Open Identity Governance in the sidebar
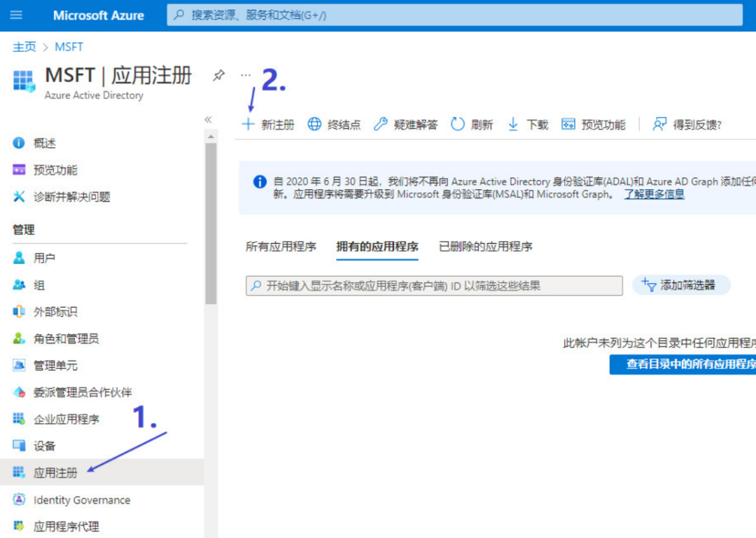756x538 pixels. point(82,500)
